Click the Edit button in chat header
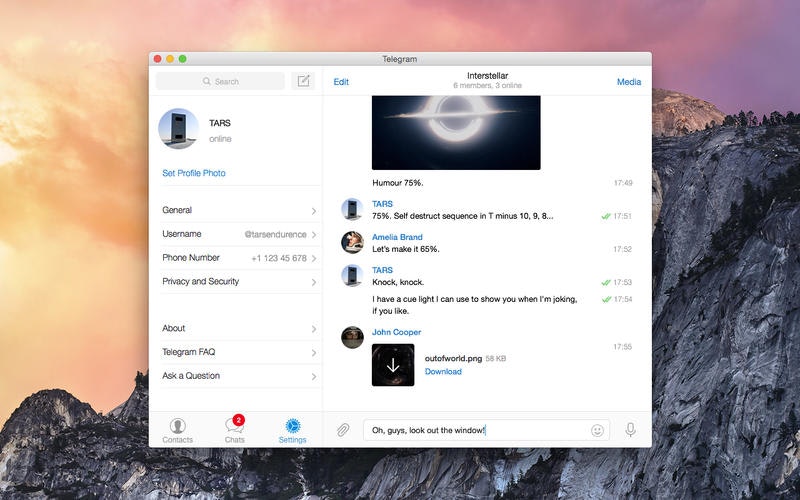This screenshot has height=500, width=800. click(341, 82)
